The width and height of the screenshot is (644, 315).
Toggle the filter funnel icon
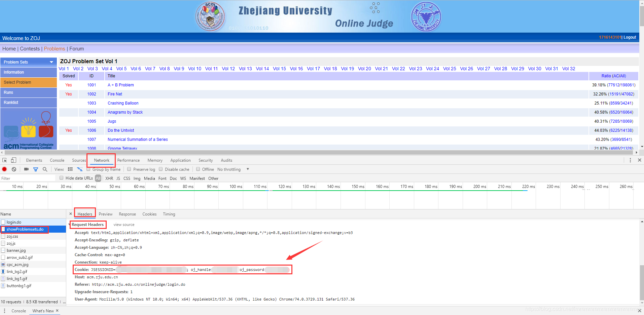(x=36, y=169)
